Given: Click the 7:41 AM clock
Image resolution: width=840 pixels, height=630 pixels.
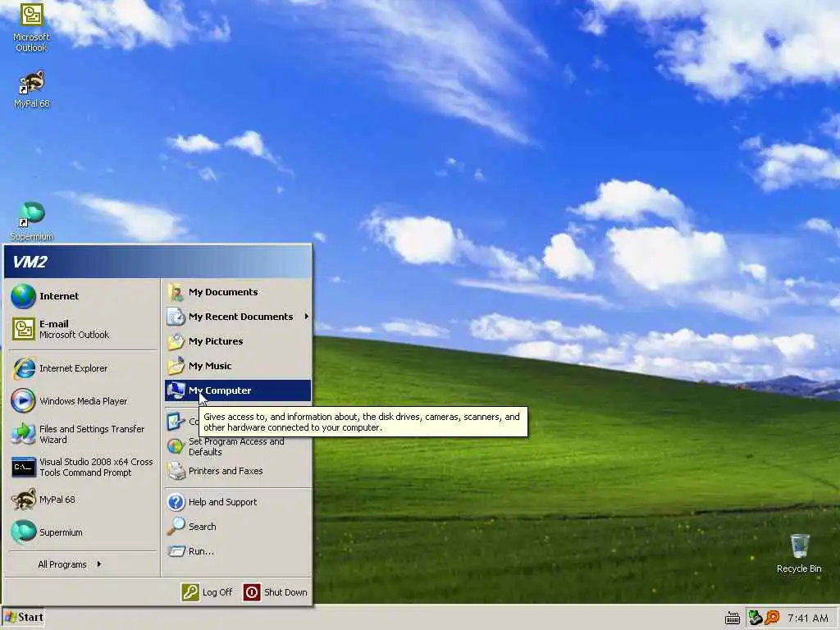Looking at the screenshot, I should pyautogui.click(x=808, y=619).
